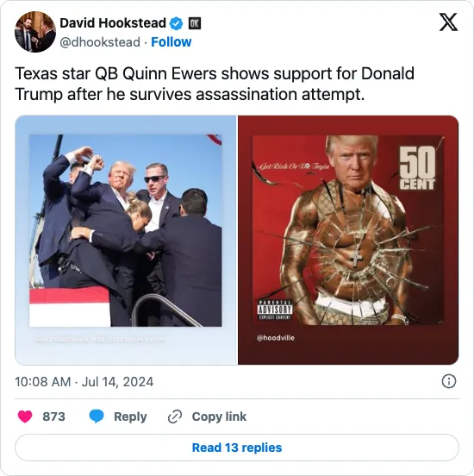This screenshot has height=476, width=474.
Task: Click the OK affiliation badge icon
Action: tap(195, 23)
